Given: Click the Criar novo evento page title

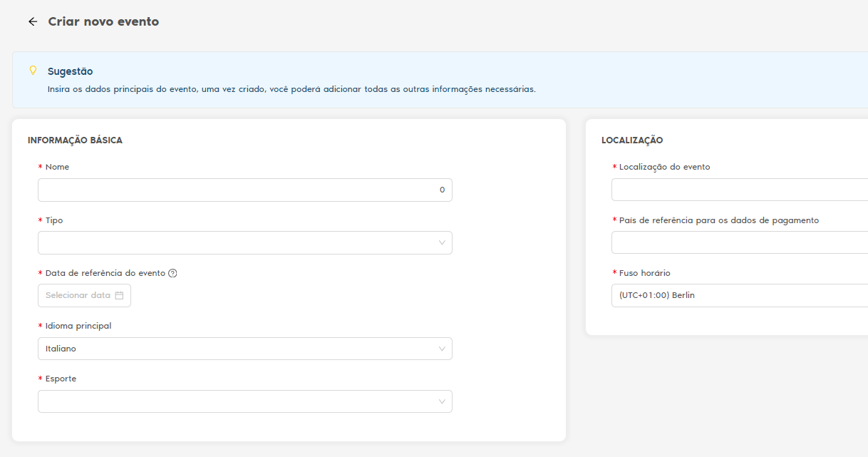Looking at the screenshot, I should click(x=103, y=22).
